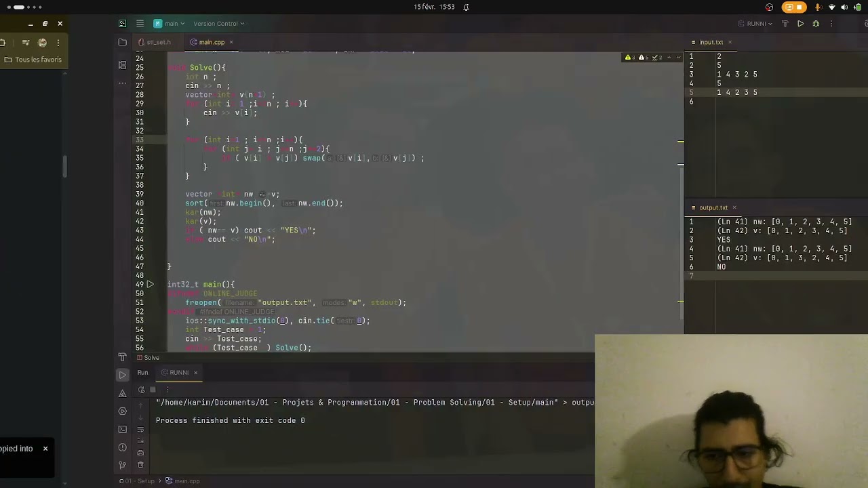Viewport: 868px width, 488px height.
Task: Click '1 4 3 2 5' line in input.txt
Action: point(736,75)
